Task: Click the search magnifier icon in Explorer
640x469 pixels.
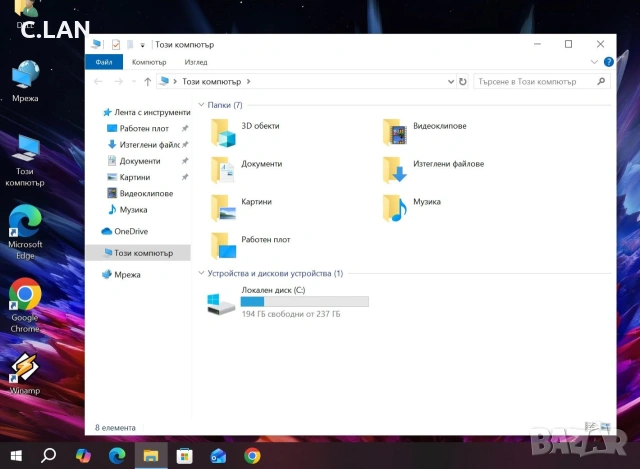Action: 601,82
